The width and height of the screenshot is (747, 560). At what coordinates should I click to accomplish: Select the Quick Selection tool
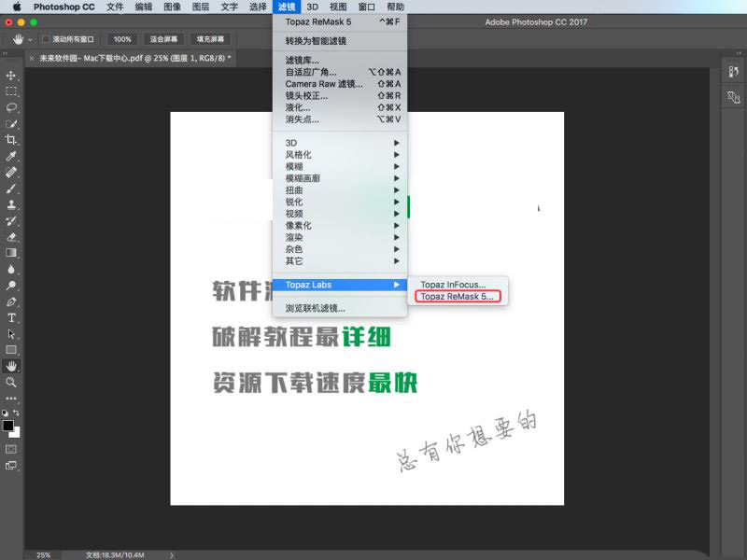click(x=11, y=124)
